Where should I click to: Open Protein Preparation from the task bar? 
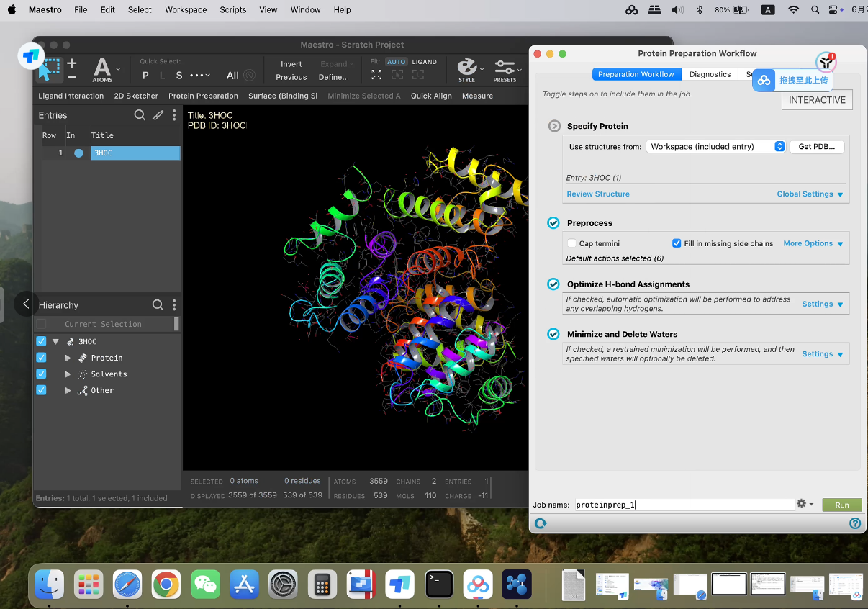point(203,96)
